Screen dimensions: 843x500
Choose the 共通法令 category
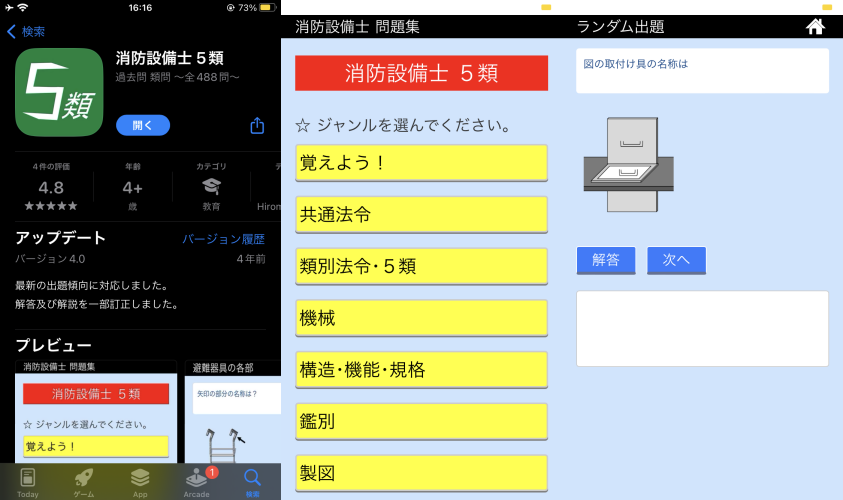tap(421, 214)
